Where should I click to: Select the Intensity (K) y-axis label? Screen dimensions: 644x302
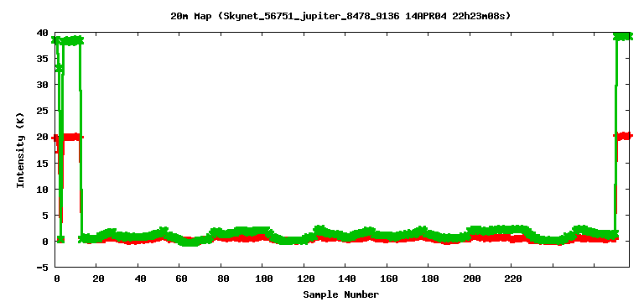pyautogui.click(x=20, y=150)
